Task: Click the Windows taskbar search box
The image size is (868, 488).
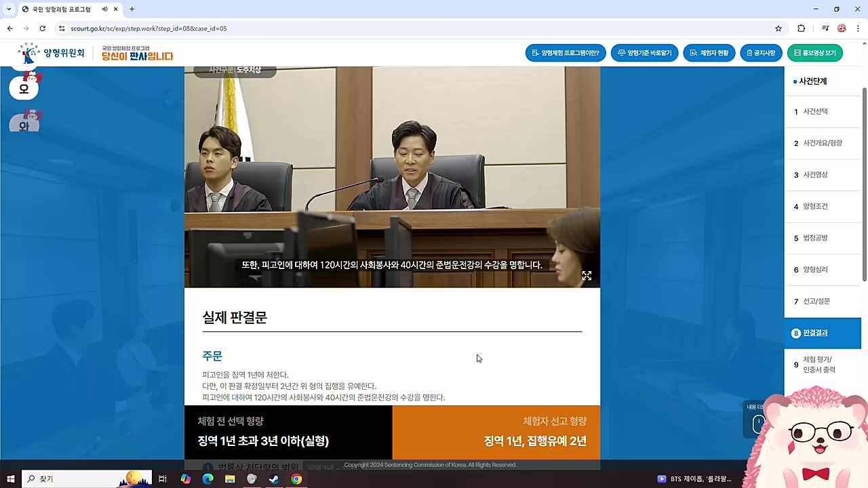Action: pyautogui.click(x=87, y=479)
